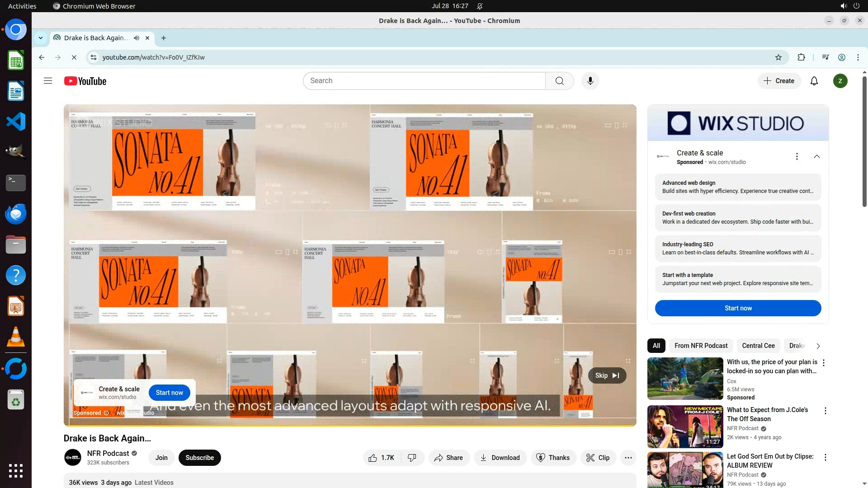868x488 pixels.
Task: Dislike the video with thumbs down
Action: 412,458
